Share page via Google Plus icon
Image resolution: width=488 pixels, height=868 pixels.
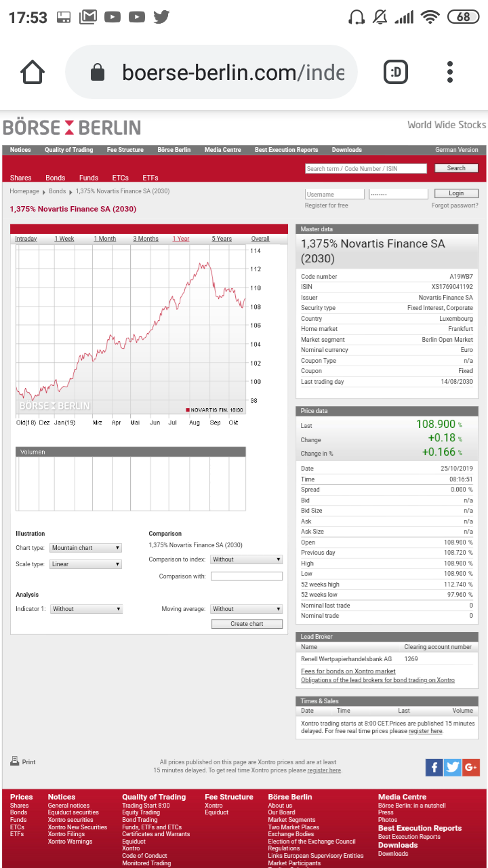[471, 768]
